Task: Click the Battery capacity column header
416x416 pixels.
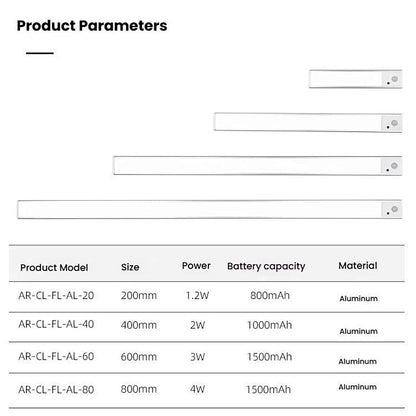Action: click(266, 266)
